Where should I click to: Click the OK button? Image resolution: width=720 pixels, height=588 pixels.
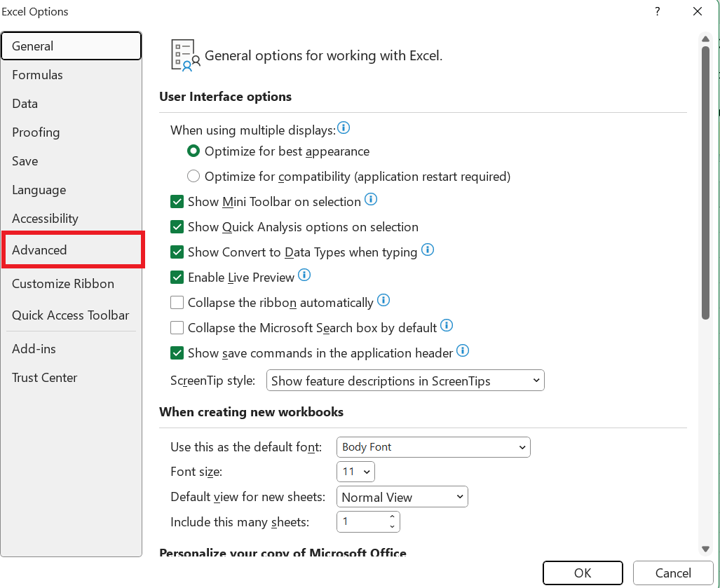[582, 573]
